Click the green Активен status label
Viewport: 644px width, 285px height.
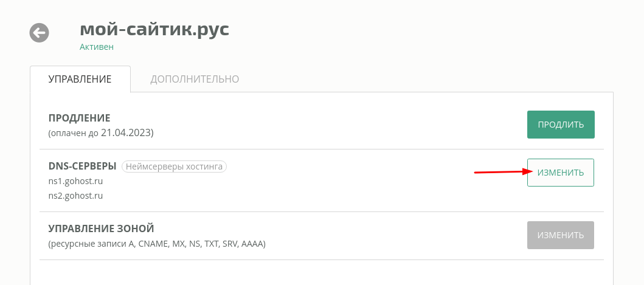coord(97,47)
